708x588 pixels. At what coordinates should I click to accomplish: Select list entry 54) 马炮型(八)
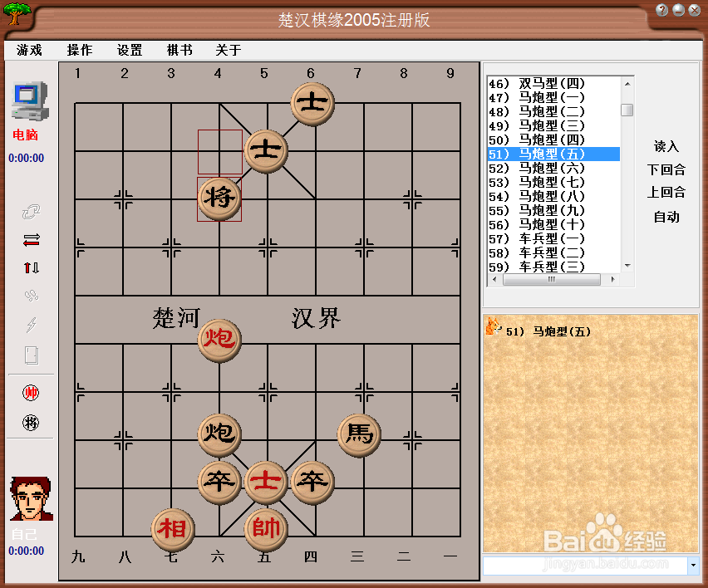click(553, 196)
